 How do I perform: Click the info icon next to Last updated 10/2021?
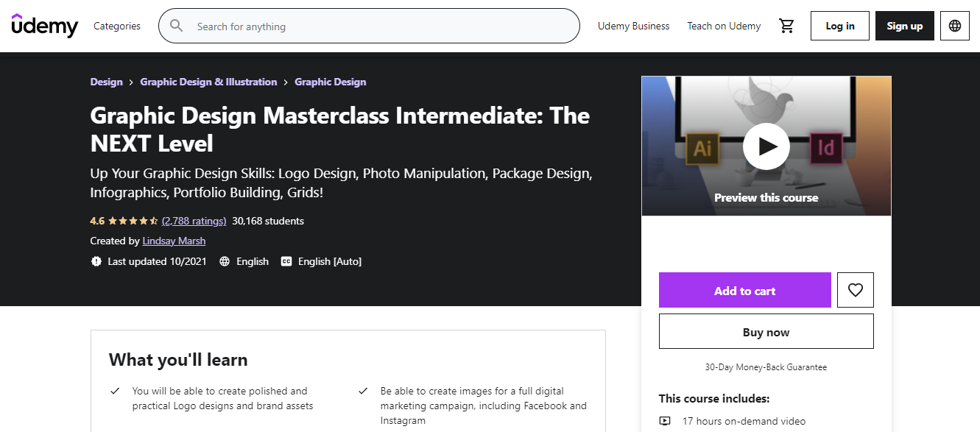[x=96, y=261]
